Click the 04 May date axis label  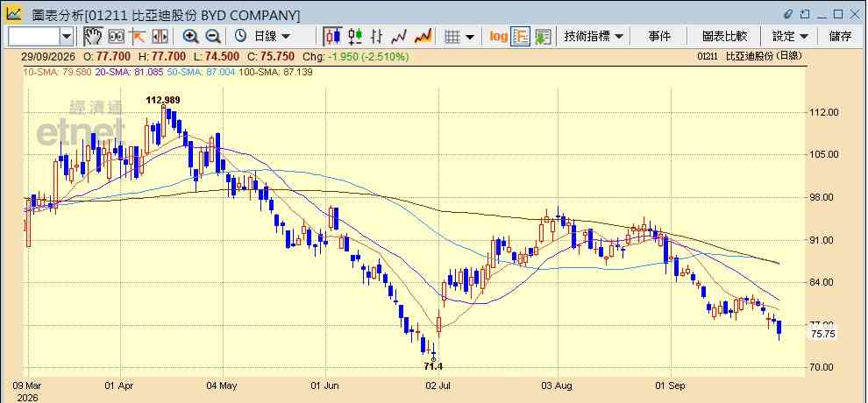point(222,385)
